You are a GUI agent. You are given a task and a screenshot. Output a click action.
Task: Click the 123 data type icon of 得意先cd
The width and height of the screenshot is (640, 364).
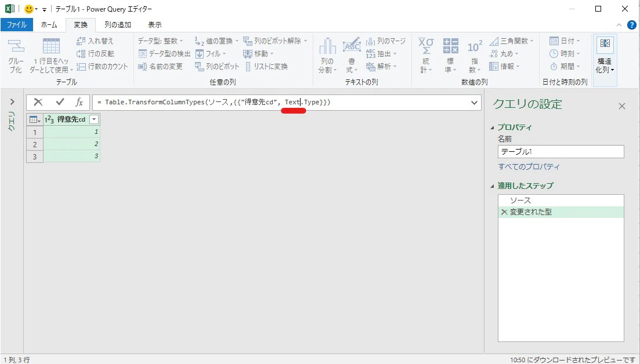pos(49,119)
